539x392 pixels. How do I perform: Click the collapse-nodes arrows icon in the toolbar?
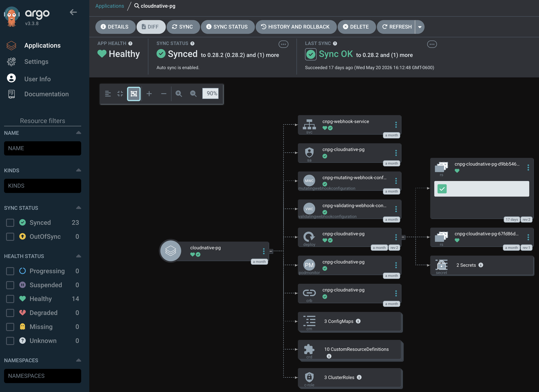pos(120,94)
